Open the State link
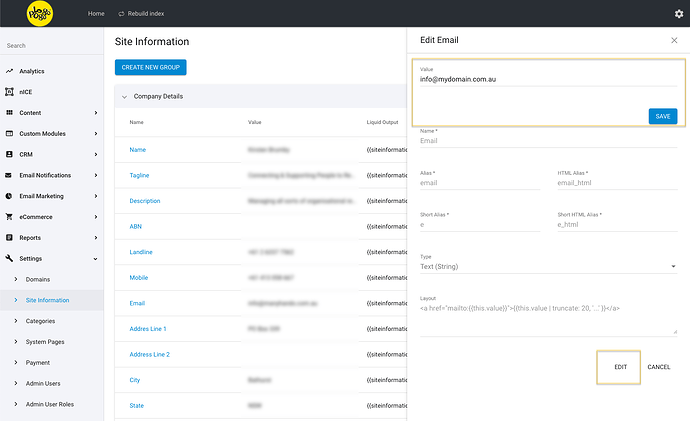The image size is (690, 421). pos(136,405)
